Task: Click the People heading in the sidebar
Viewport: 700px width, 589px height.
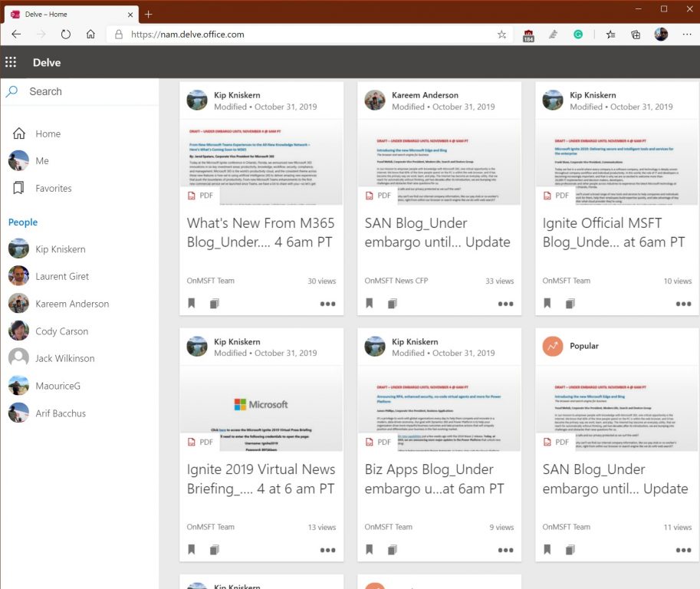Action: 23,222
